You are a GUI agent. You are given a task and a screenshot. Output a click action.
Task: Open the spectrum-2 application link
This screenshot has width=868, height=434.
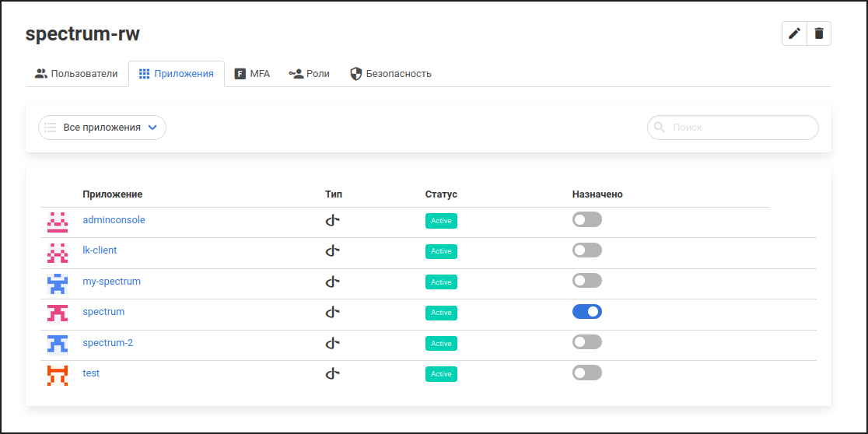click(x=107, y=343)
